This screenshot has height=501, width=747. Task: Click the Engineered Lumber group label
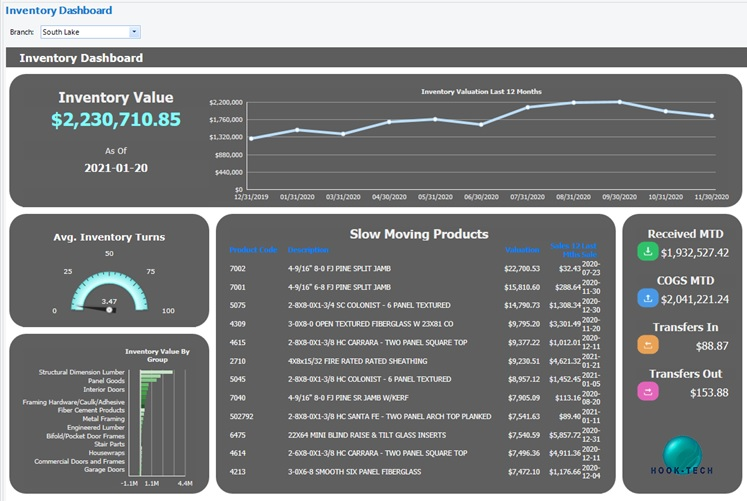(96, 427)
